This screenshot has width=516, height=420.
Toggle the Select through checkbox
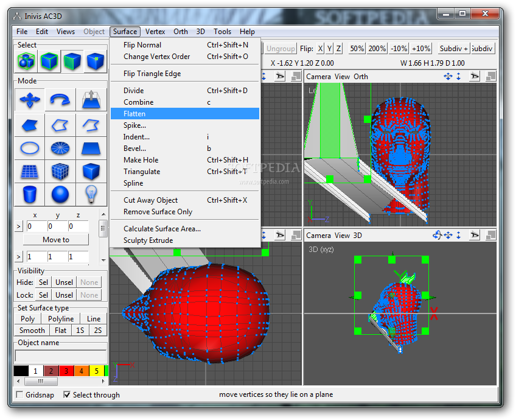point(67,394)
